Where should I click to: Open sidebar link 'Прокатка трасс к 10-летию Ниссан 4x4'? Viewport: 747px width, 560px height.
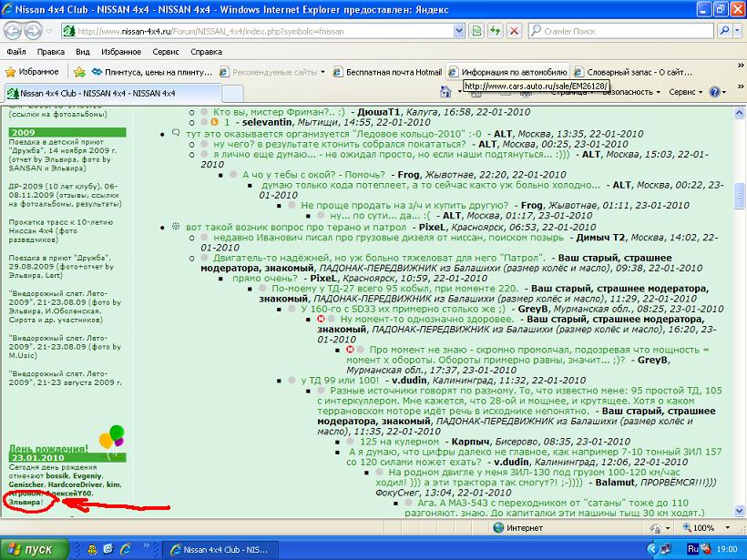coord(61,226)
